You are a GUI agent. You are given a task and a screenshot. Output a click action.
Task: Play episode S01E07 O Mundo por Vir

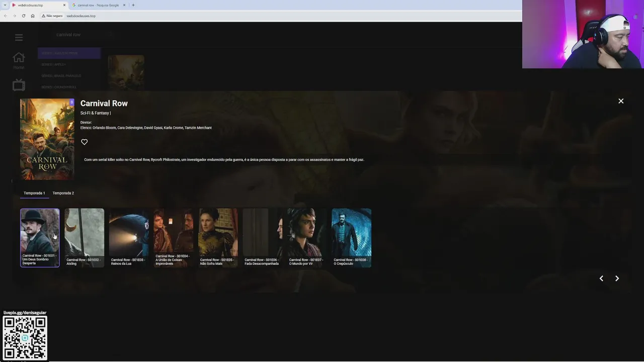[x=307, y=238]
